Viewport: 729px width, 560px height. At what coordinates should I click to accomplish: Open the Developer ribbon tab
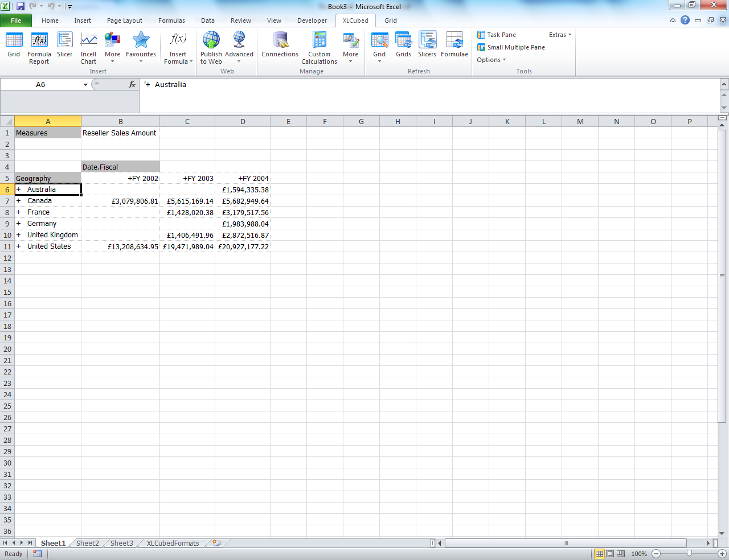click(x=312, y=20)
